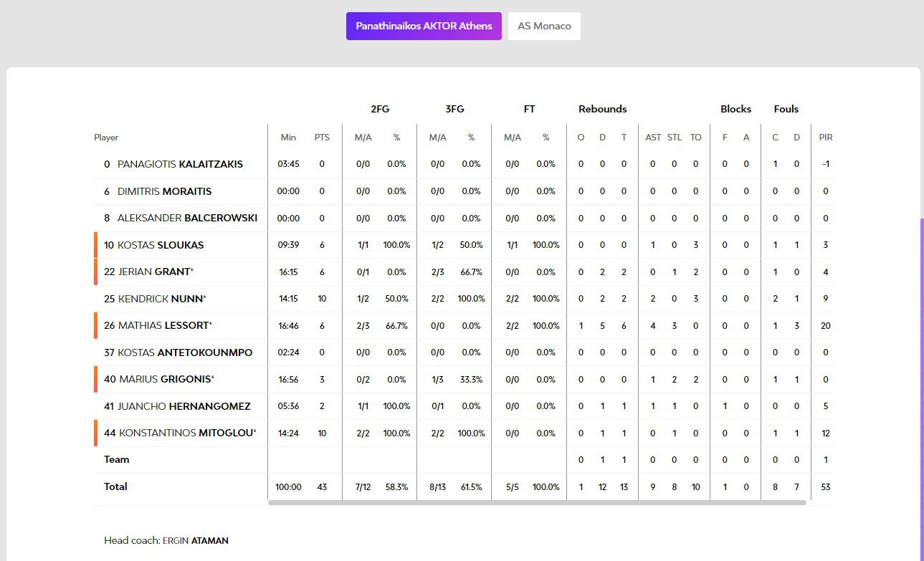This screenshot has width=924, height=561.
Task: Click Aleksander Balcerowski's name
Action: (186, 218)
